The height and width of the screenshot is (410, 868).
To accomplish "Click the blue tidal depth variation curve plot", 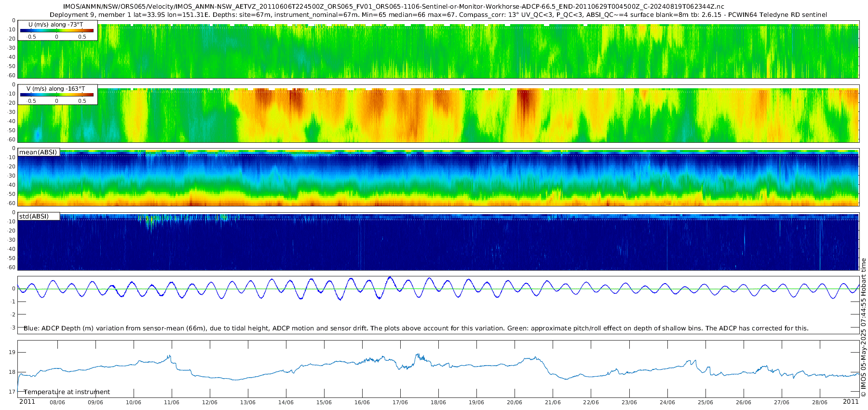I will [x=438, y=288].
